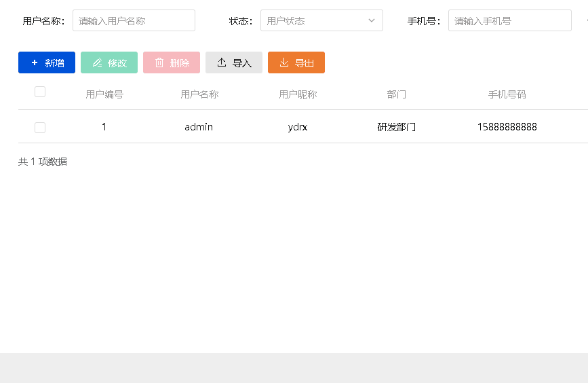Image resolution: width=588 pixels, height=383 pixels.
Task: Click the 导入 import button
Action: [234, 62]
